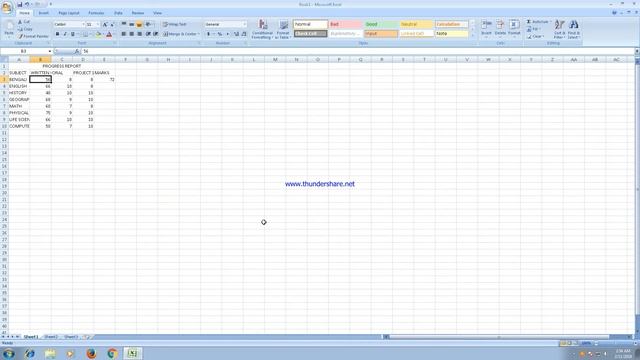The image size is (640, 360).
Task: Click the Save icon in Quick Access Toolbar
Action: tap(20, 4)
